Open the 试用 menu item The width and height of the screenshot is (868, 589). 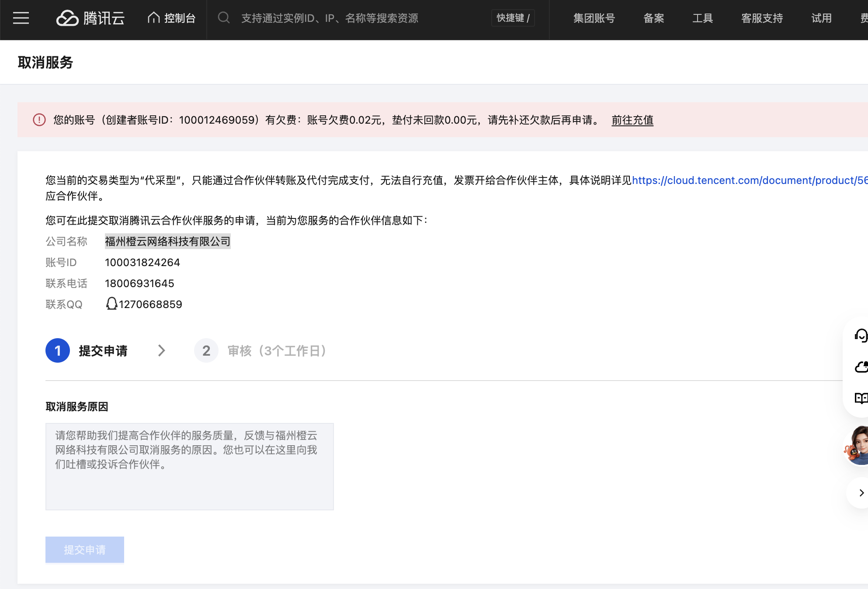(822, 18)
